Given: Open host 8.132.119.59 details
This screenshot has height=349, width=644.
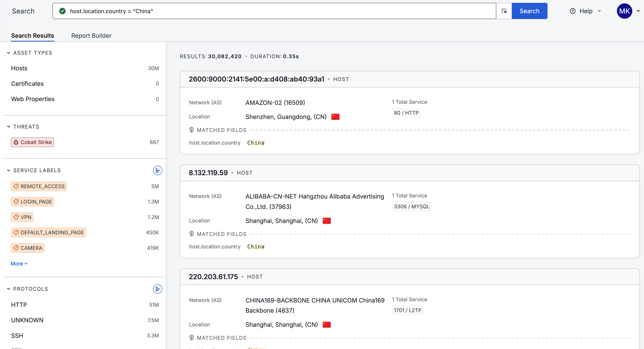Looking at the screenshot, I should click(208, 173).
